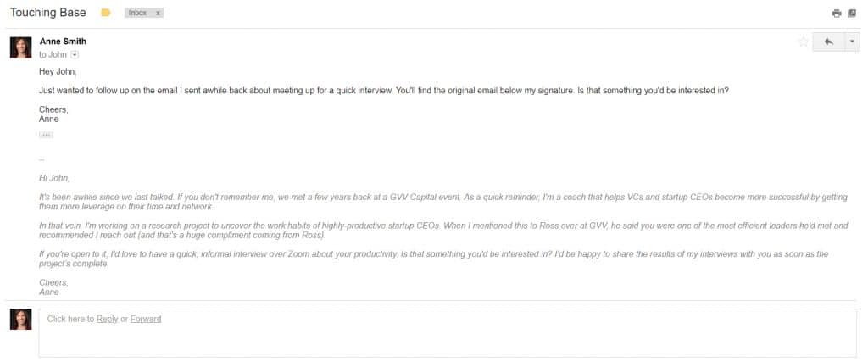Star the message from Anne Smith

(x=803, y=42)
